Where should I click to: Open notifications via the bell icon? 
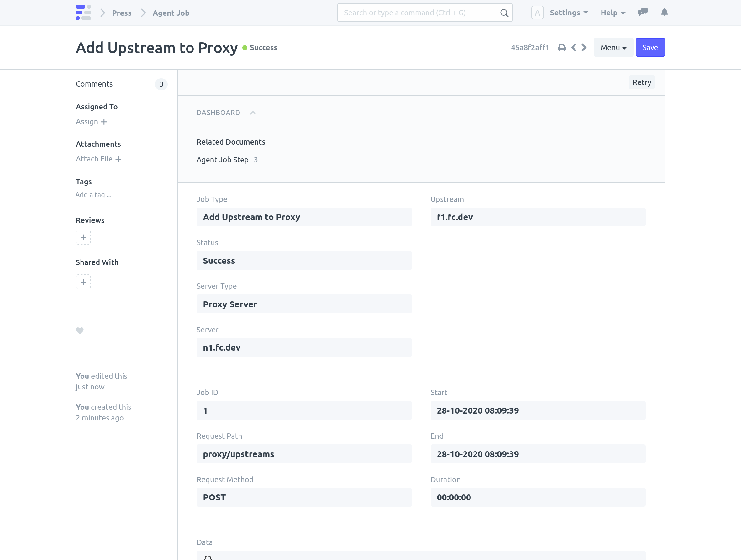[x=664, y=13]
